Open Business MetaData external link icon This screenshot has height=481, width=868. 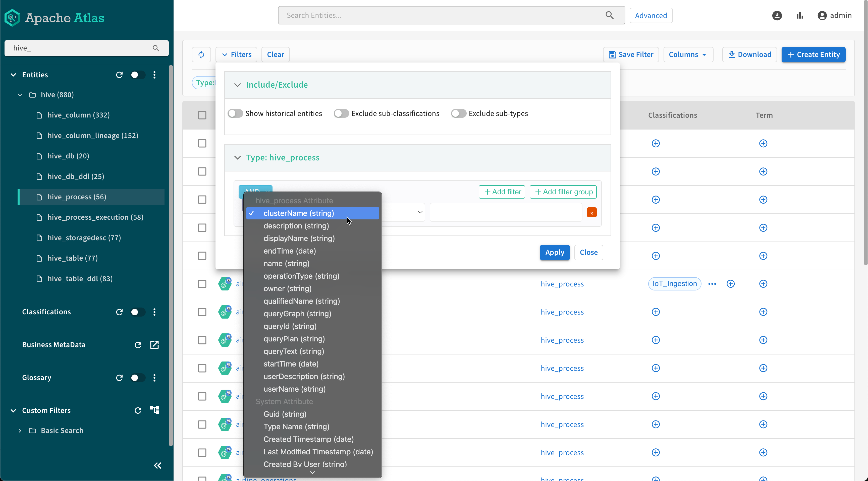tap(154, 345)
